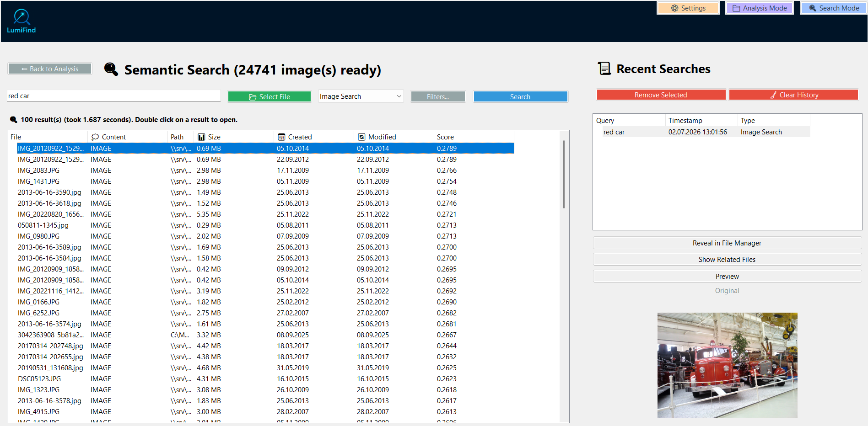This screenshot has height=426, width=868.
Task: Click the 5.35 MB size cell
Action: point(209,214)
